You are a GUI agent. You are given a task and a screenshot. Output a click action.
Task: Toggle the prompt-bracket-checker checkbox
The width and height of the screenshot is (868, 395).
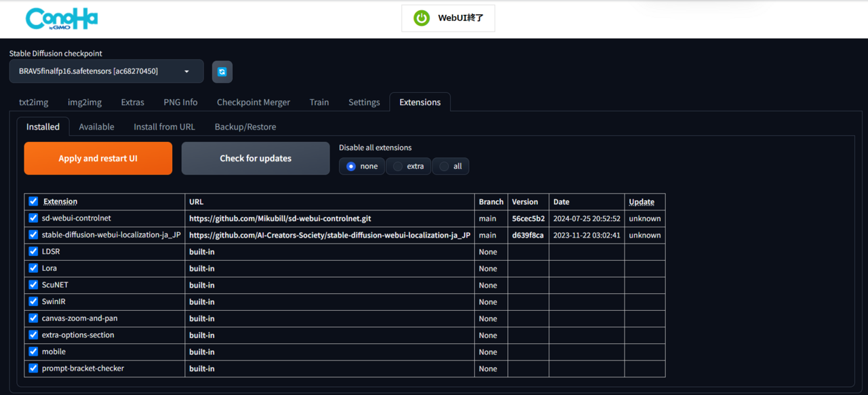pos(33,369)
